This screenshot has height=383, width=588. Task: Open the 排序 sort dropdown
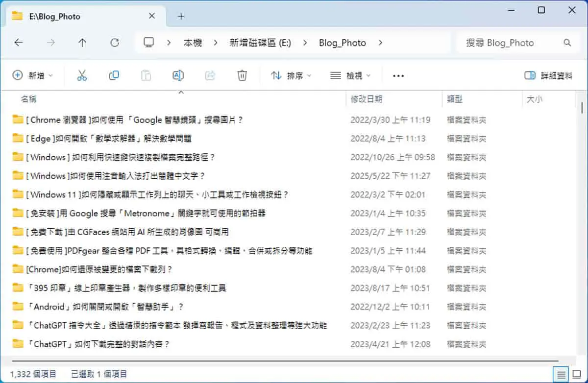tap(291, 75)
